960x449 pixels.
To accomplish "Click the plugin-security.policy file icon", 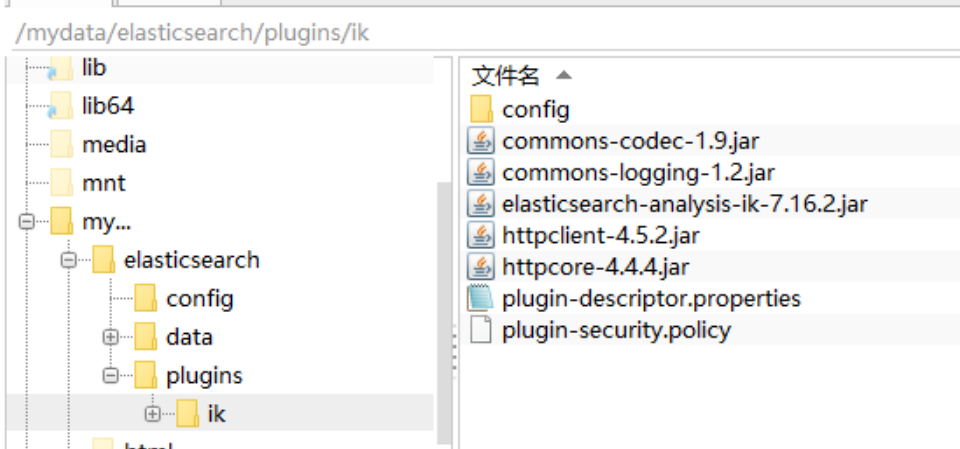I will click(482, 330).
